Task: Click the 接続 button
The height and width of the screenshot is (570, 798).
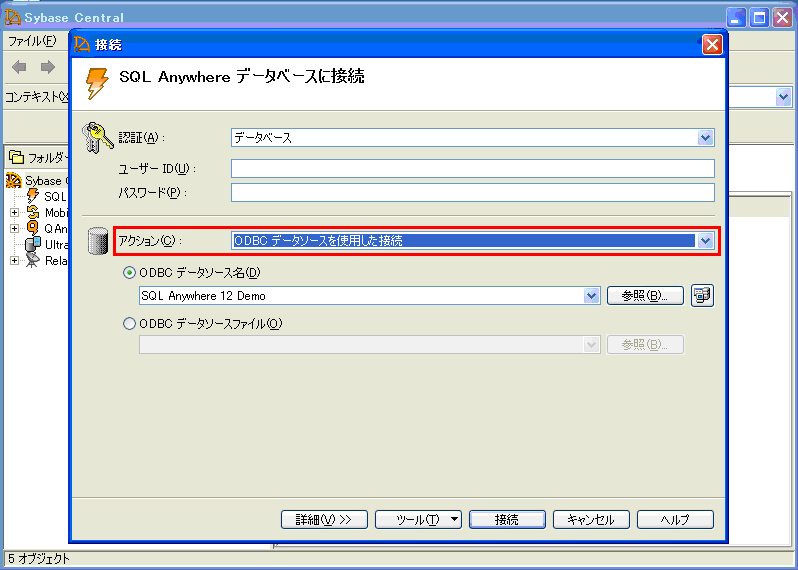Action: pos(507,519)
